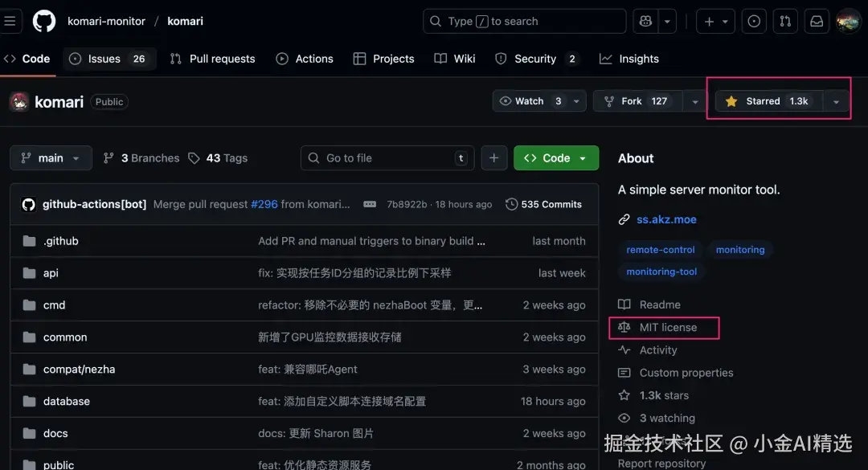View the 1.3k stars link
This screenshot has height=470, width=868.
click(x=653, y=395)
